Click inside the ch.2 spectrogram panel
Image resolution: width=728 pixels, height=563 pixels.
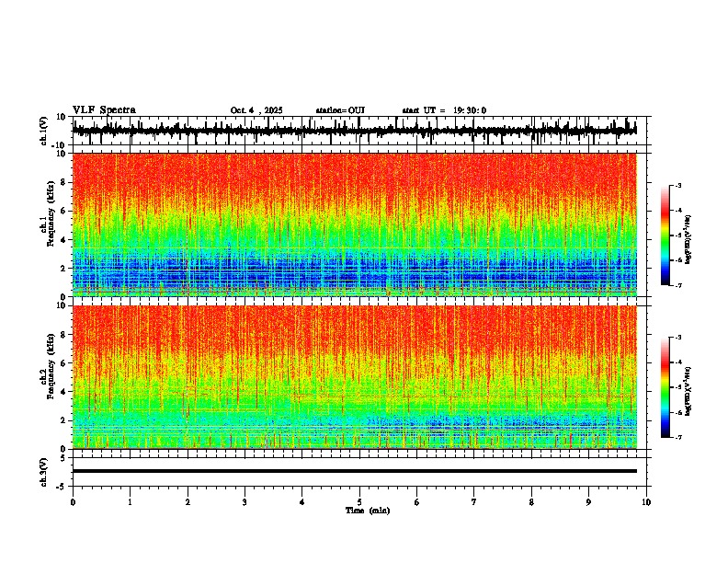[355, 377]
